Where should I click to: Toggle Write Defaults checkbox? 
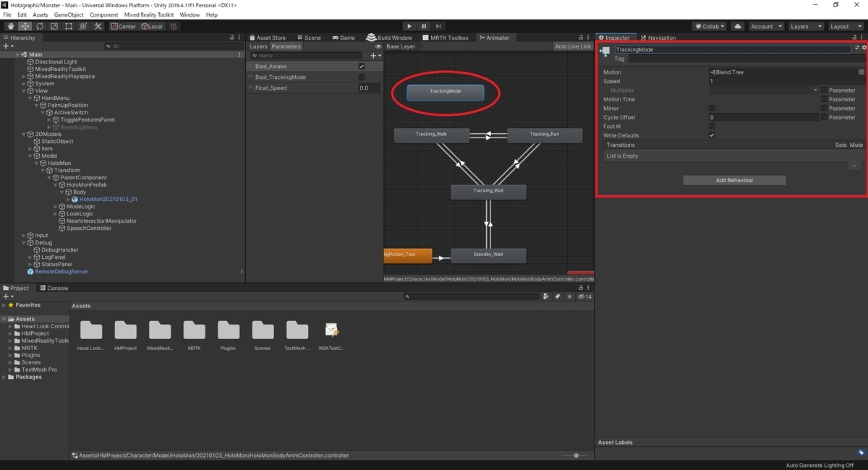coord(712,135)
